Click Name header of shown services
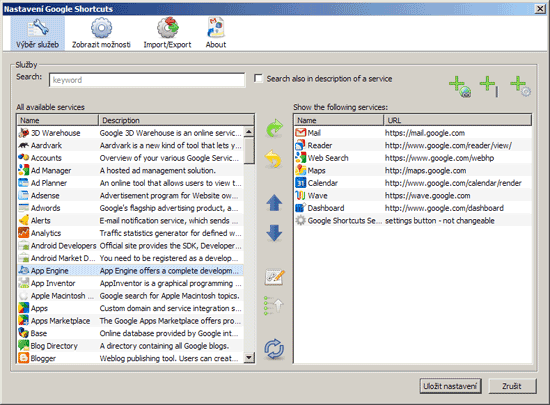Image resolution: width=550 pixels, height=405 pixels. [339, 120]
